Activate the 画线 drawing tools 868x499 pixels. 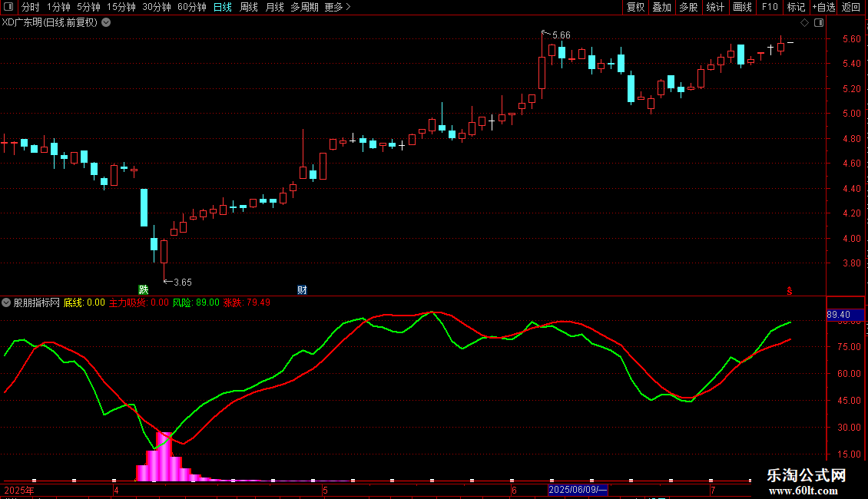click(x=742, y=7)
